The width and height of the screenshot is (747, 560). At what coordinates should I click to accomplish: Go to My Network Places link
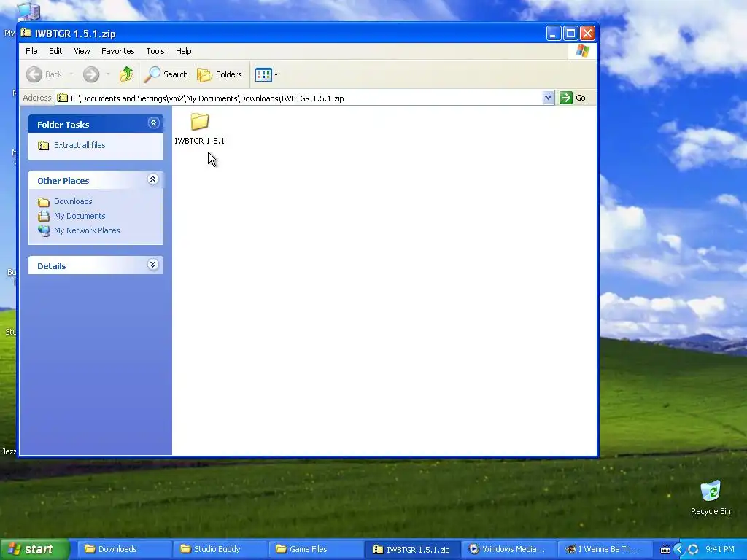(x=87, y=230)
